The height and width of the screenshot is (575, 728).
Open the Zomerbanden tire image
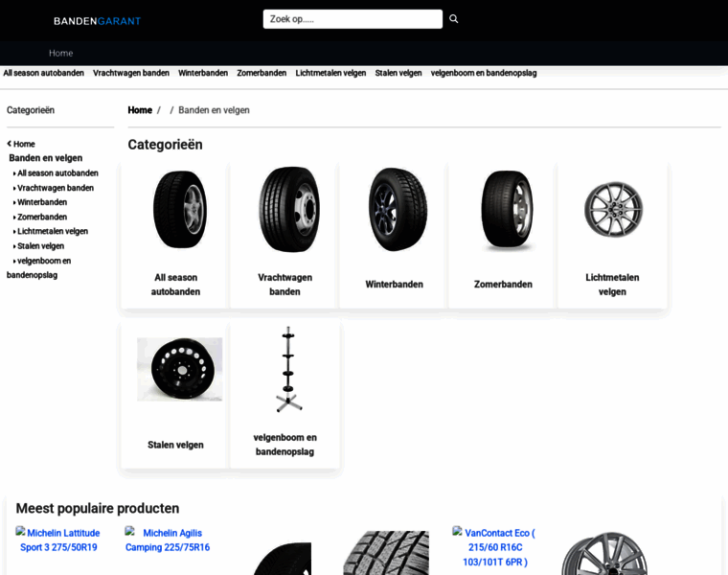[507, 210]
